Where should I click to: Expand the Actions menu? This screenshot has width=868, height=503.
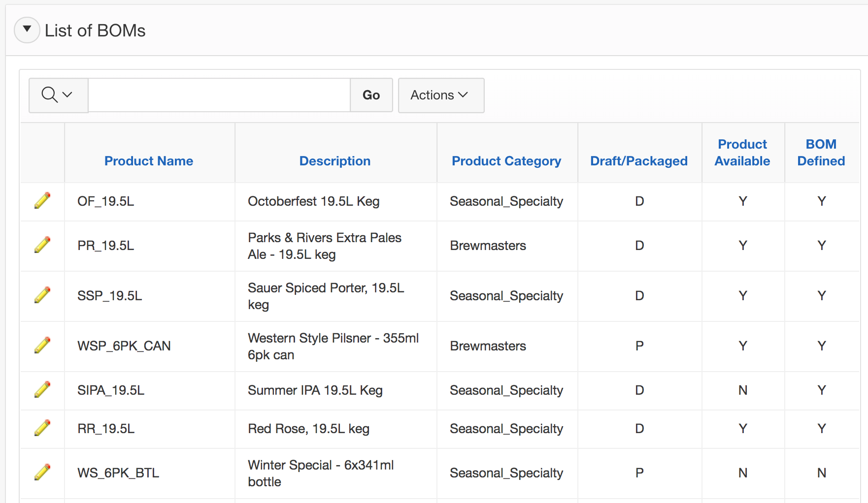440,95
